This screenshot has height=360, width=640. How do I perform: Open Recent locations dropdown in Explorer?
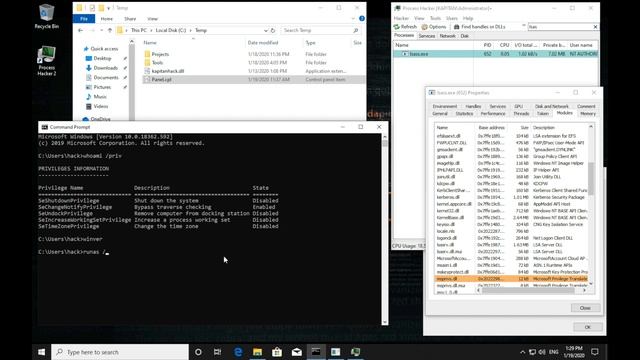(102, 31)
